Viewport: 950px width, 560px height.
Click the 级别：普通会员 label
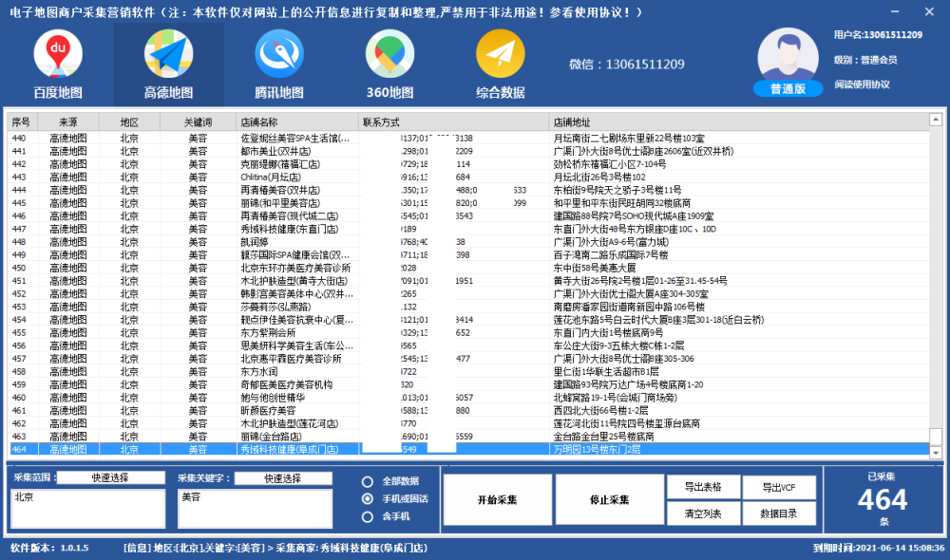pos(865,60)
